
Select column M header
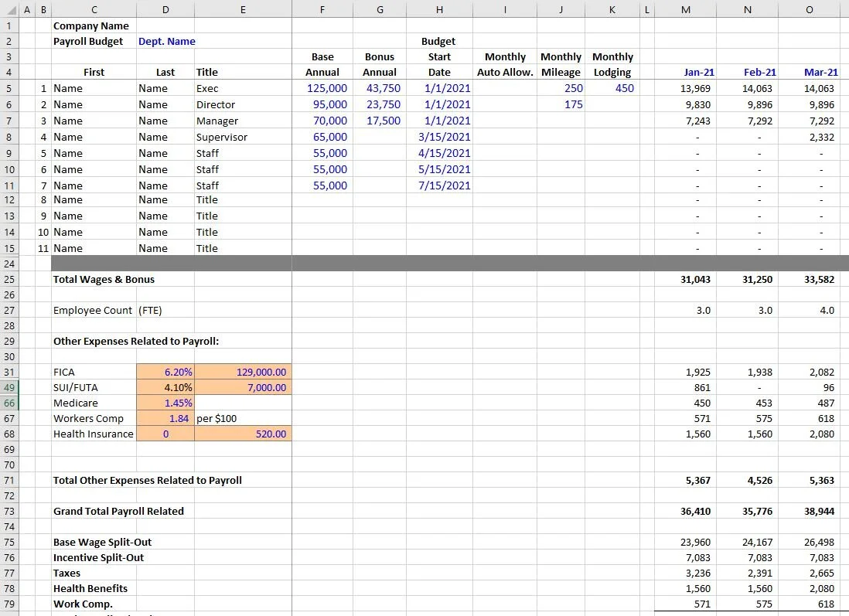pyautogui.click(x=686, y=9)
